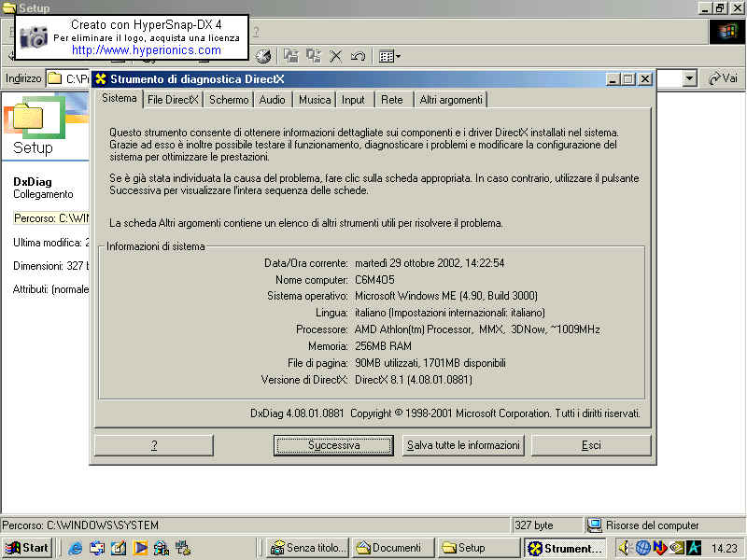
Task: Click the page file value 90MB utilizzati
Action: point(430,363)
